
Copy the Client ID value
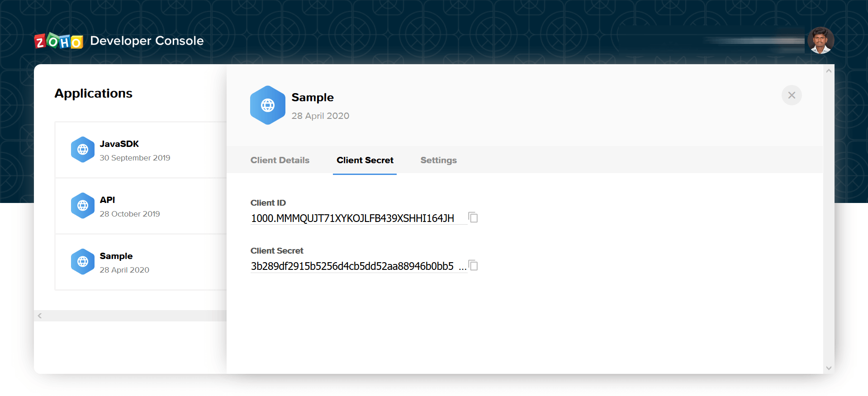[x=473, y=217]
